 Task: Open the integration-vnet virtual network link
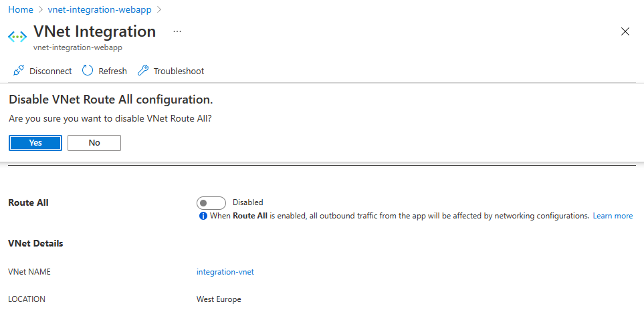[x=225, y=272]
